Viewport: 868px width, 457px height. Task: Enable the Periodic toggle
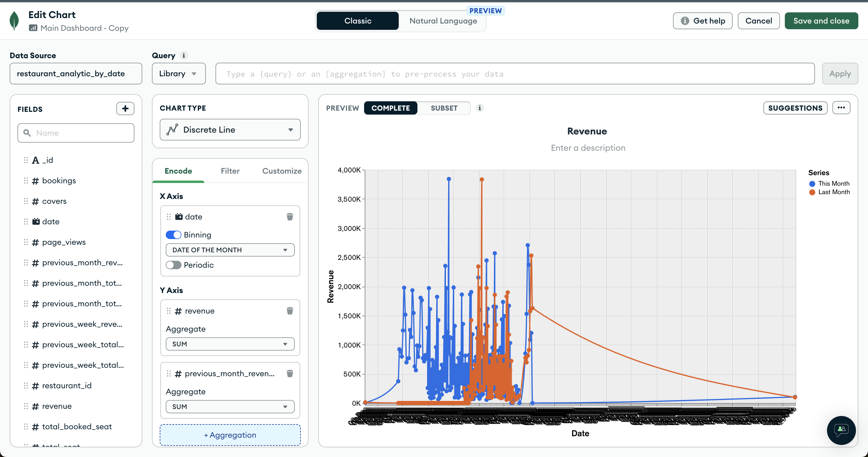174,265
